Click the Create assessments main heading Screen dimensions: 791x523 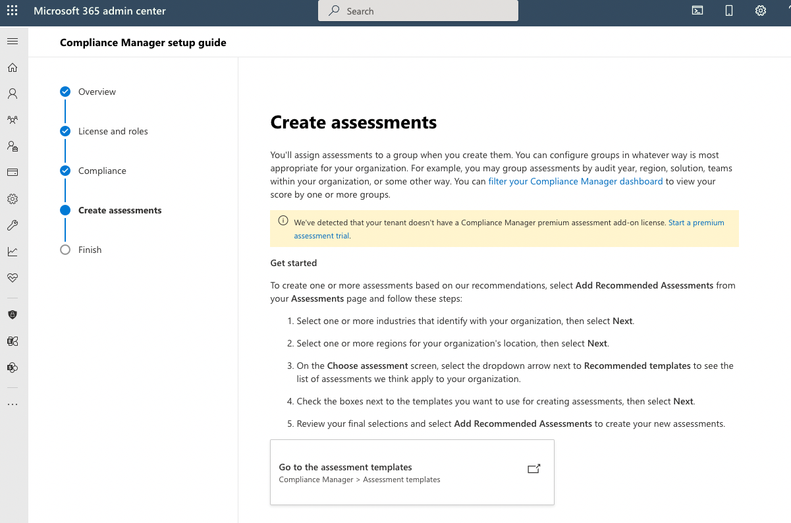tap(353, 122)
